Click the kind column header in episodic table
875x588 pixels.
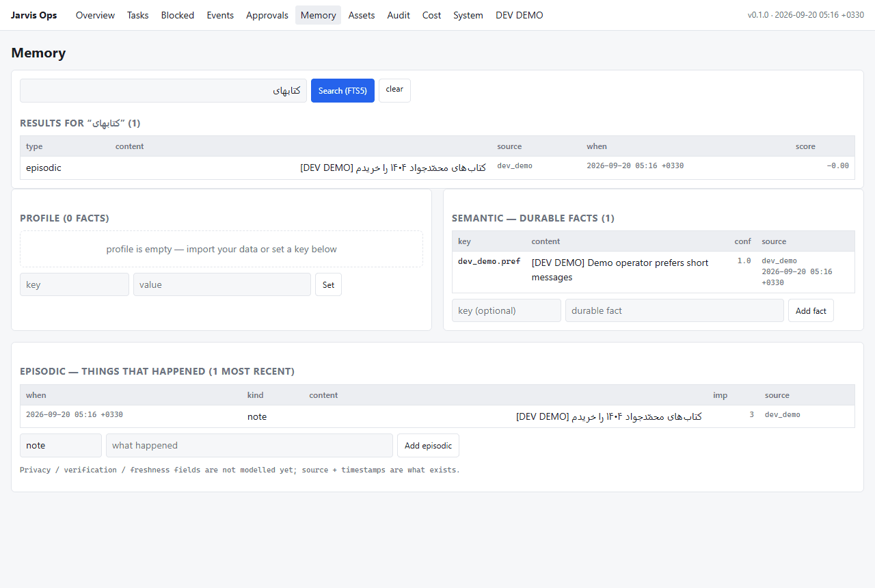255,395
